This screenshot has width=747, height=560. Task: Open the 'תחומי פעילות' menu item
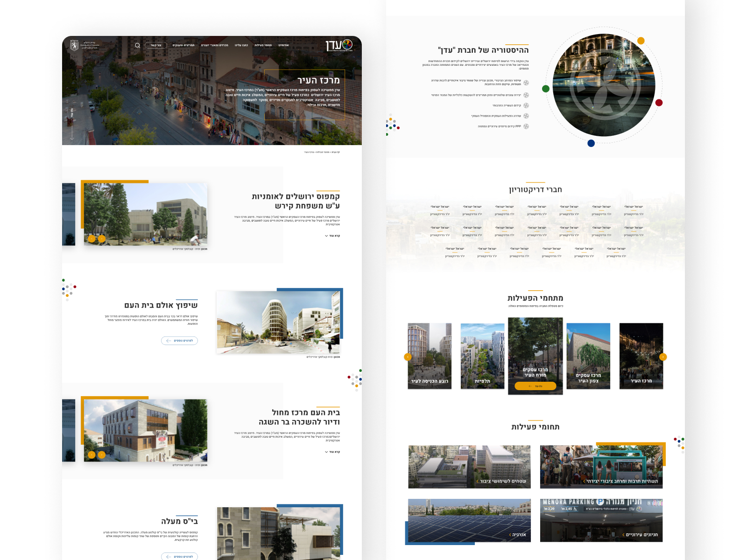tap(263, 45)
